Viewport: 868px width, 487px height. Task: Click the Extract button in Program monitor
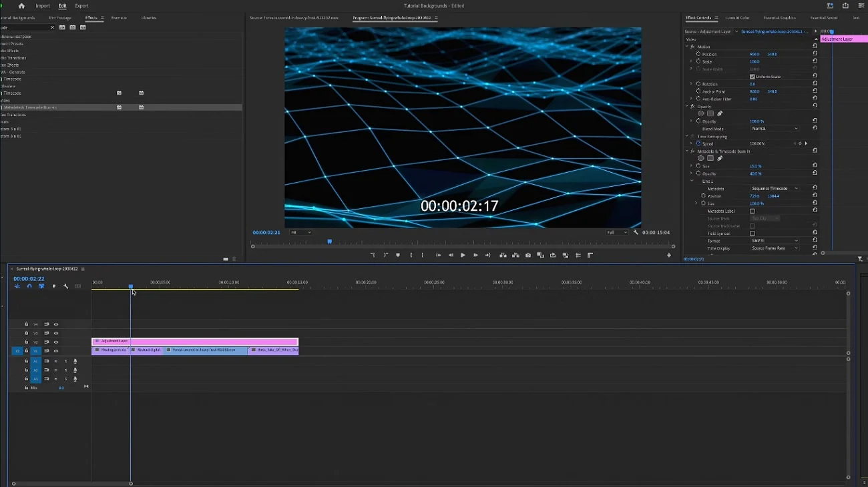click(515, 255)
